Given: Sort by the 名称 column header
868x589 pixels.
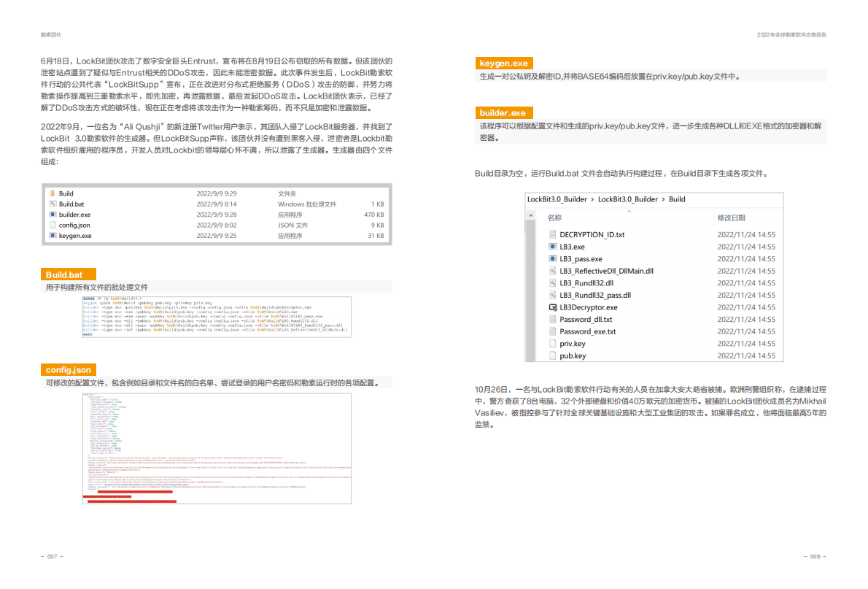Looking at the screenshot, I should point(555,218).
